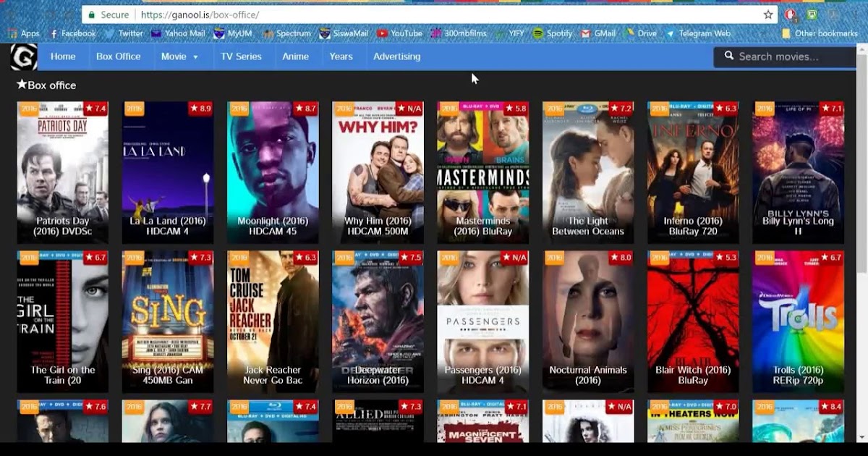This screenshot has width=868, height=456.
Task: Open Trolls (2016) RERip poster
Action: [798, 322]
